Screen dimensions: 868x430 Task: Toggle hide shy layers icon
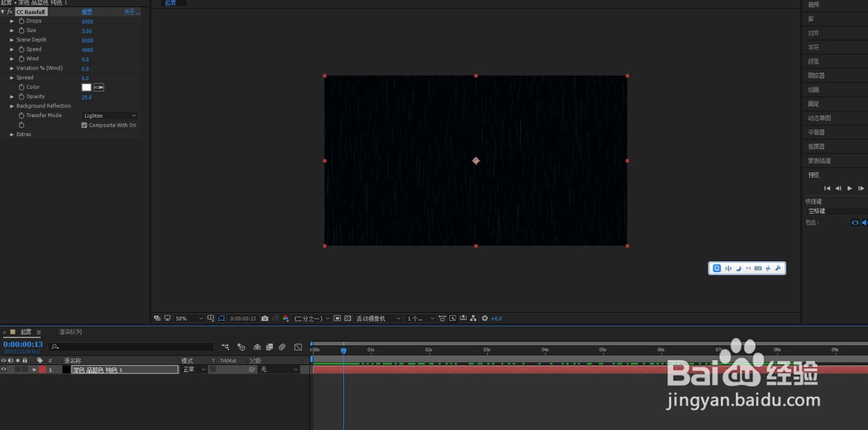click(x=257, y=347)
